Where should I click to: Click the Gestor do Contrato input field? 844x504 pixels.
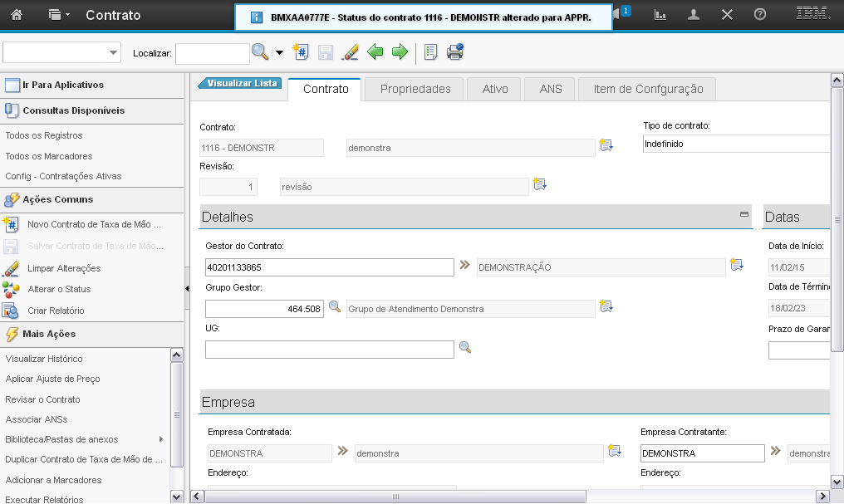(x=330, y=267)
